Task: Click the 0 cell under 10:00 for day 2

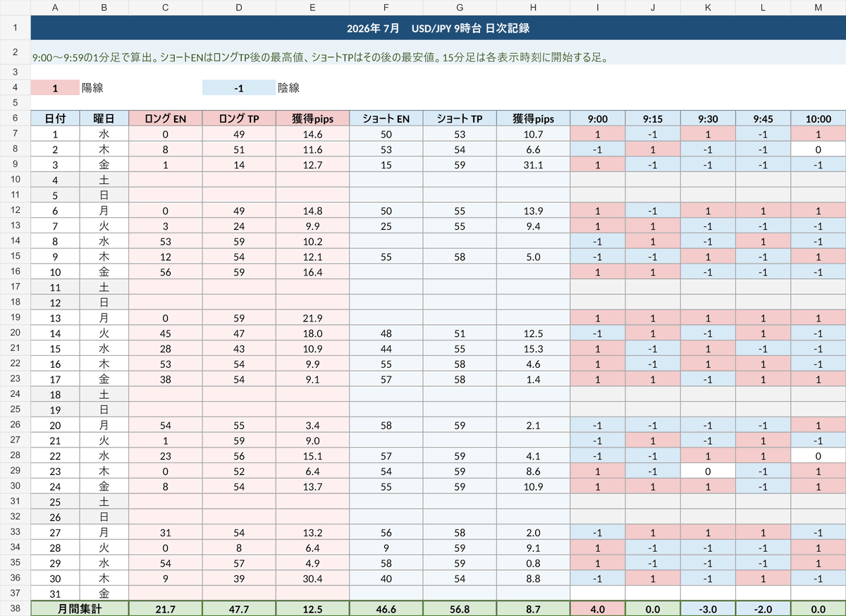Action: click(818, 149)
